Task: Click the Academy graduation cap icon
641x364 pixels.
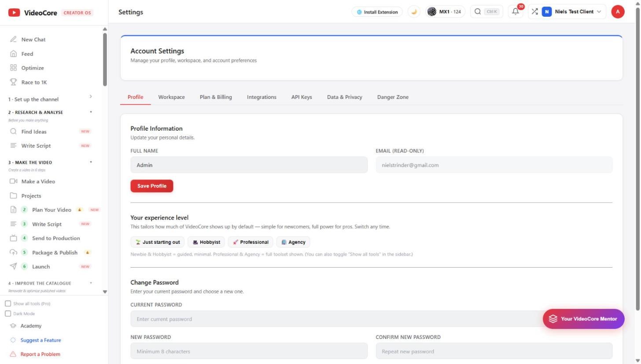Action: (13, 326)
